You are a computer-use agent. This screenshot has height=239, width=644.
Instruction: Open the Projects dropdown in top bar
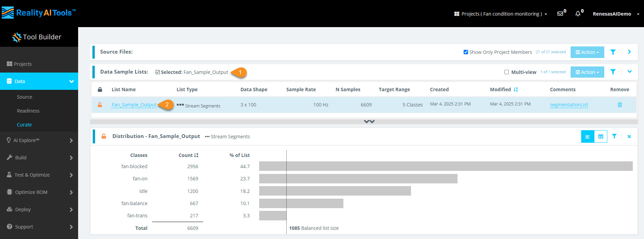[x=500, y=14]
